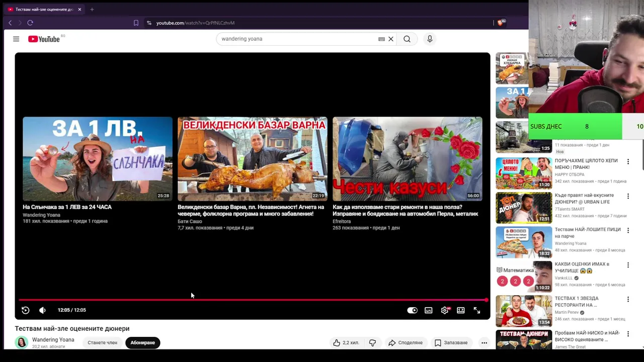Open player settings gear
This screenshot has height=362, width=644.
(x=445, y=310)
